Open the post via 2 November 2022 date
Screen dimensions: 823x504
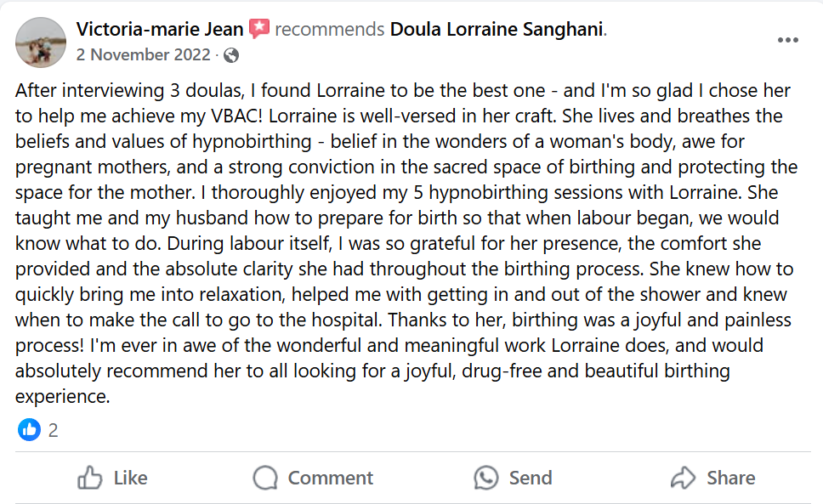tap(143, 55)
